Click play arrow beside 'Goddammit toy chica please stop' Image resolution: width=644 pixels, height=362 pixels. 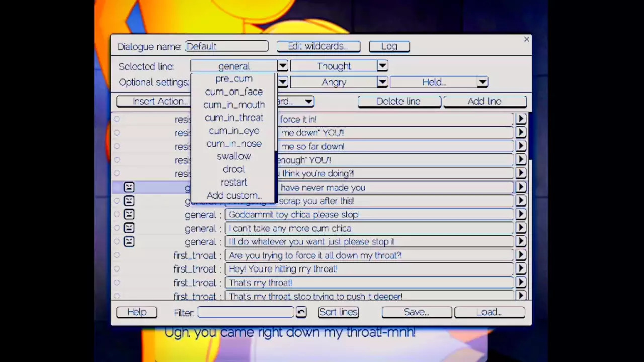pyautogui.click(x=521, y=215)
